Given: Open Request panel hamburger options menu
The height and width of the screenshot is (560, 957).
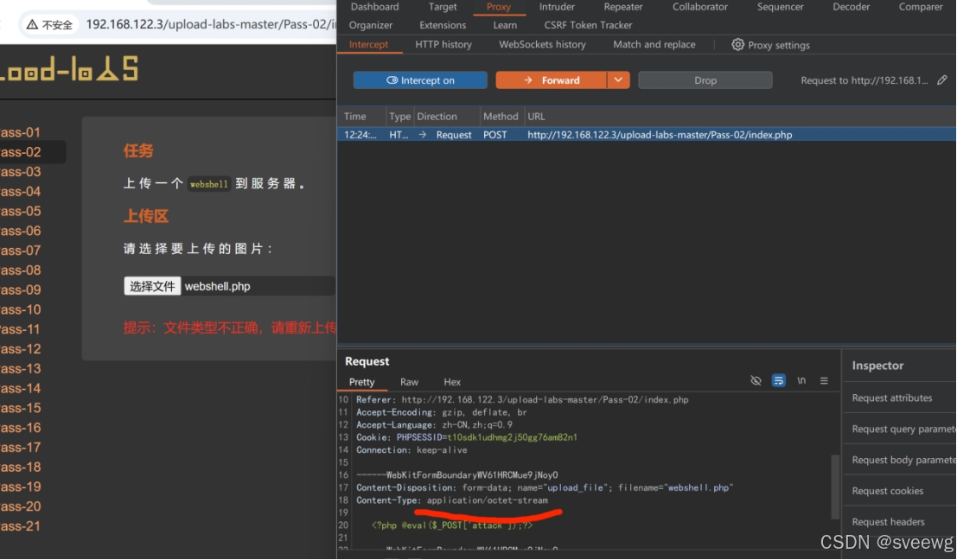Looking at the screenshot, I should point(824,380).
